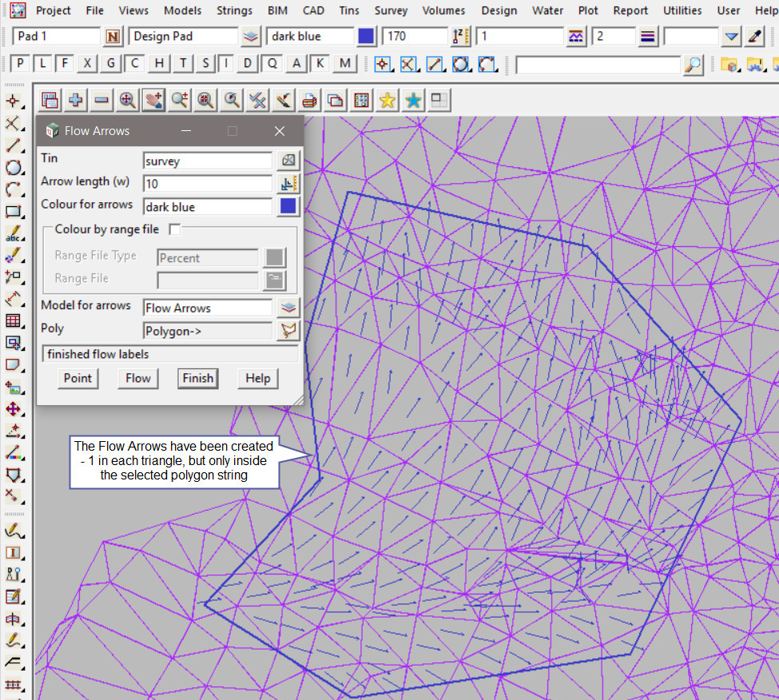Open the line style dropdown arrow
779x700 pixels.
(732, 37)
